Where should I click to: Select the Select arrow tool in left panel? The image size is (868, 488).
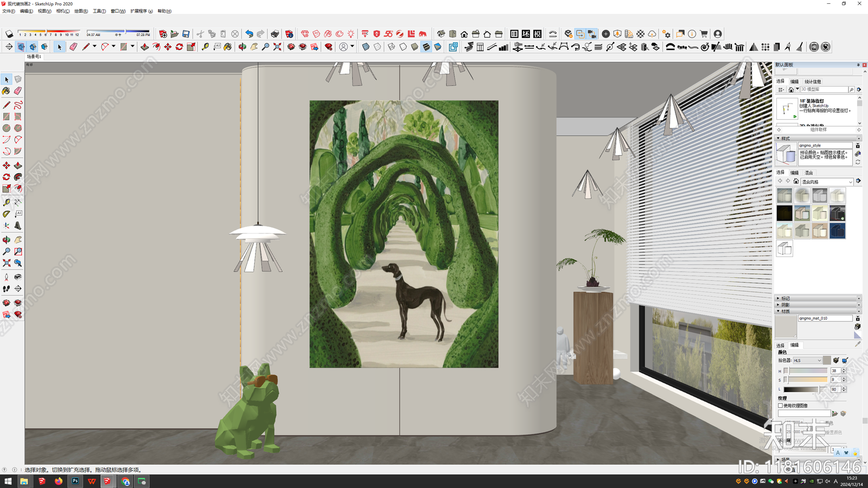[7, 79]
